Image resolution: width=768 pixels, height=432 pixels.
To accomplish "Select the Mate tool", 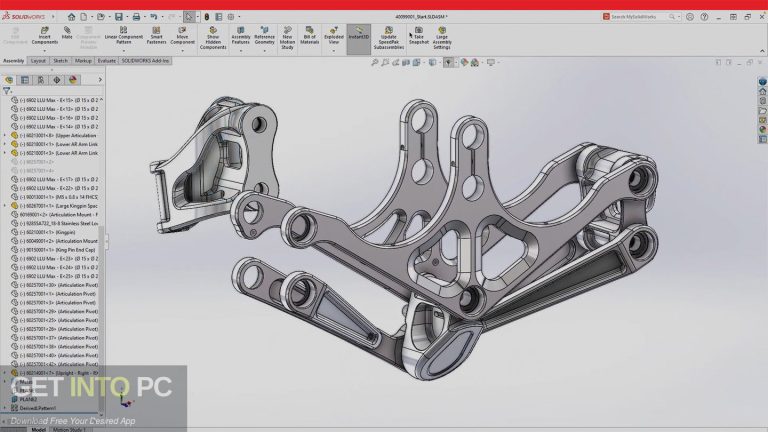I will 67,36.
